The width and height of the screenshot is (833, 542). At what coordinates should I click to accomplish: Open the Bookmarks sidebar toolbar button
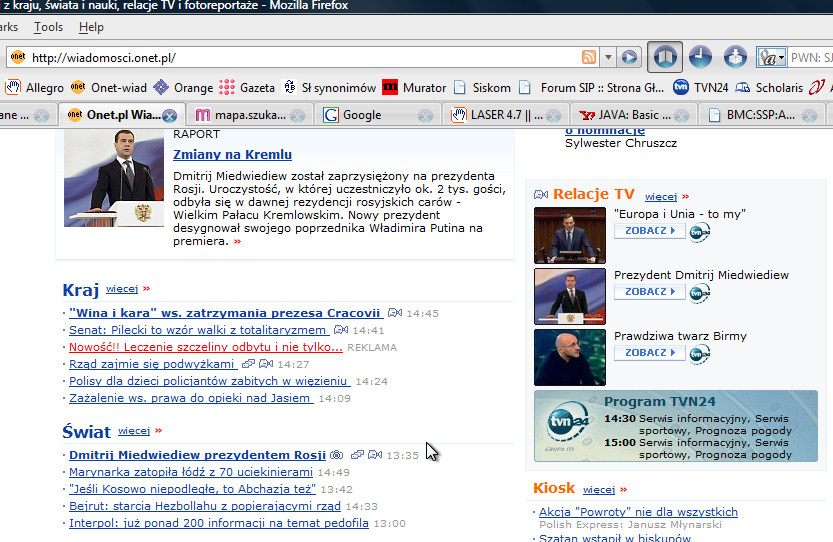pyautogui.click(x=665, y=57)
